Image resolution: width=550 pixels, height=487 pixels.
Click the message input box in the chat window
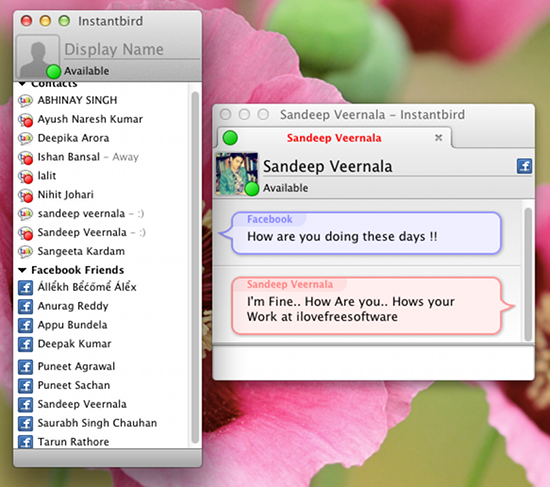(x=374, y=363)
